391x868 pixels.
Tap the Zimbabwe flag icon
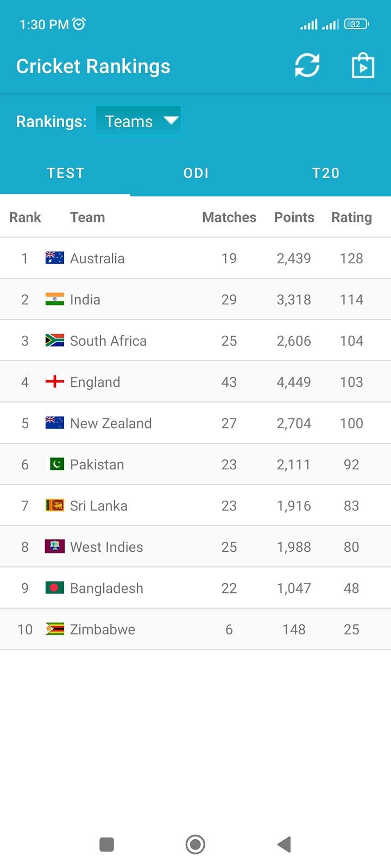pyautogui.click(x=55, y=629)
